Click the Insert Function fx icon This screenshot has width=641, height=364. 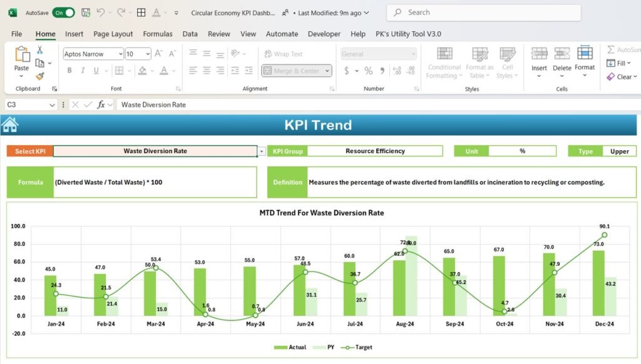point(100,104)
